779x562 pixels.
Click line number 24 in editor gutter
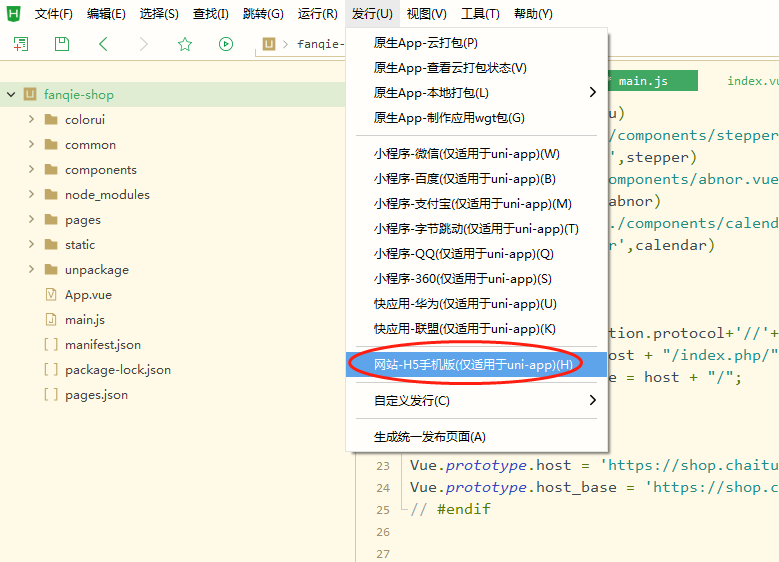tap(383, 487)
